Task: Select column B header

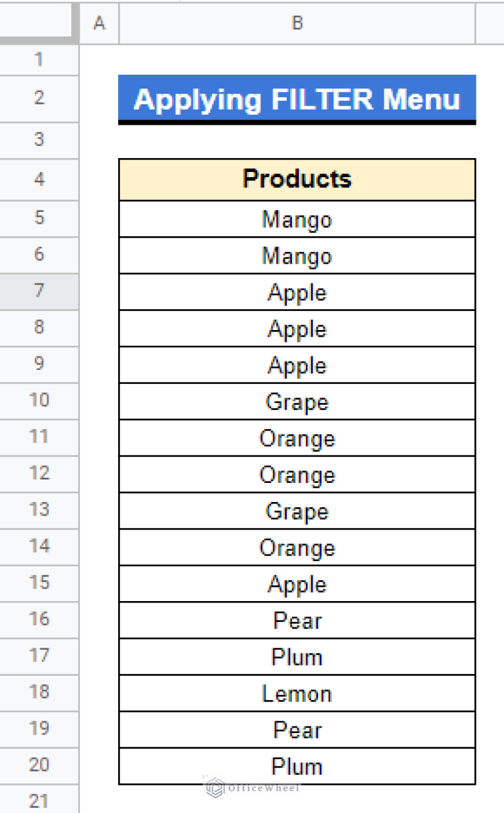Action: pos(297,23)
